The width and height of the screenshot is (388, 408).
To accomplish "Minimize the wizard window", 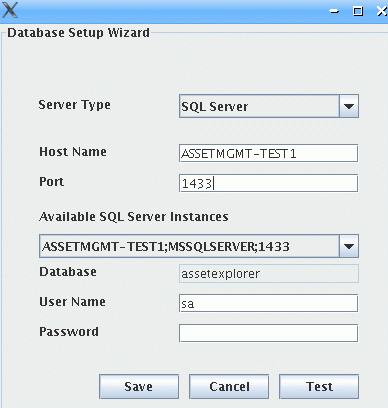I will coord(334,12).
